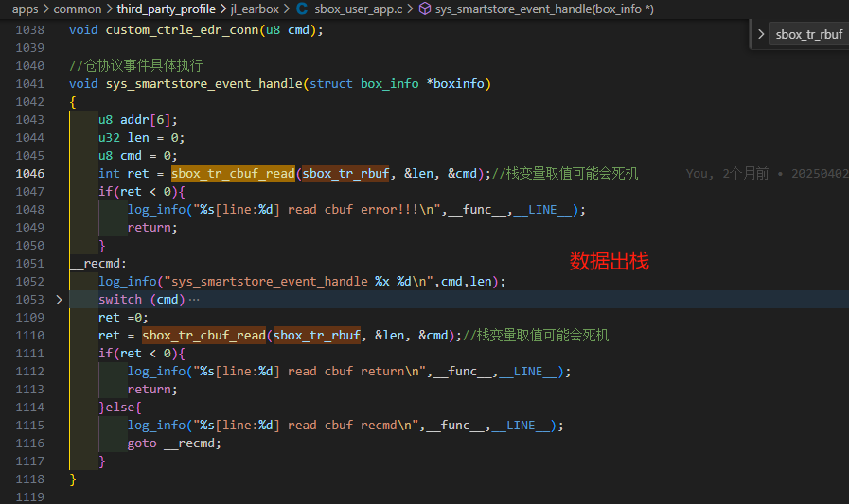Open the third_party_profile breadcrumb segment

(166, 9)
